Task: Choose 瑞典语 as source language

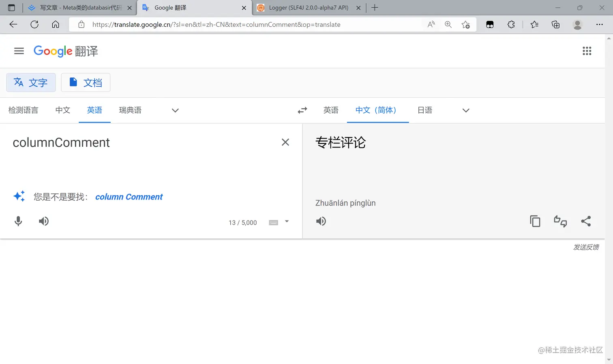Action: pos(130,110)
